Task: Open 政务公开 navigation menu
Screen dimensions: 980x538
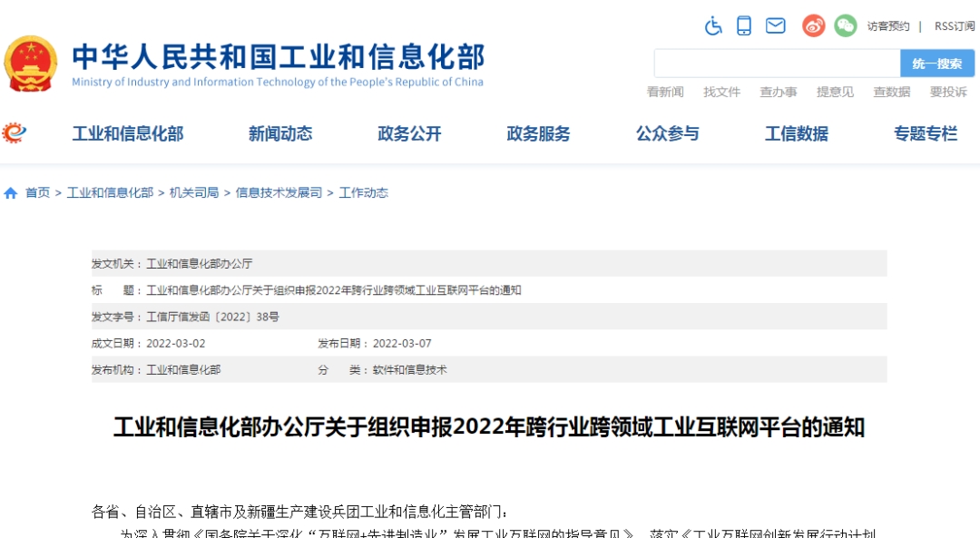Action: coord(409,133)
